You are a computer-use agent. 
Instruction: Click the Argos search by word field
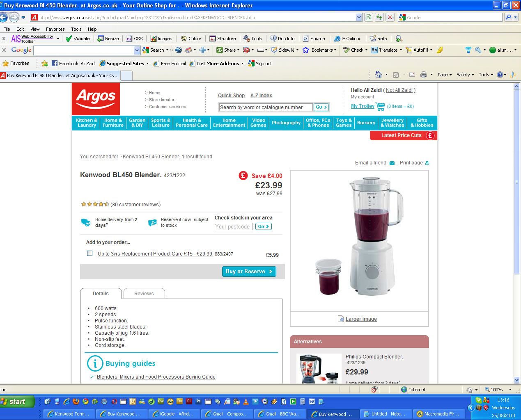(266, 107)
